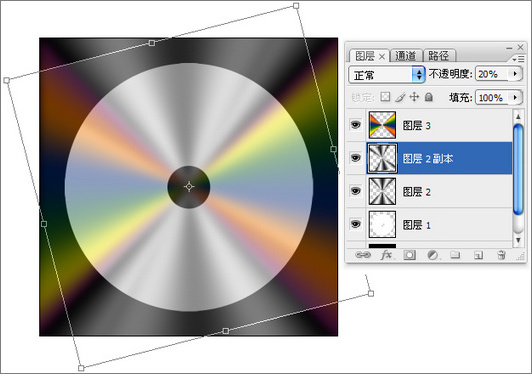Open the layers panel options menu
The height and width of the screenshot is (374, 532).
pyautogui.click(x=518, y=59)
